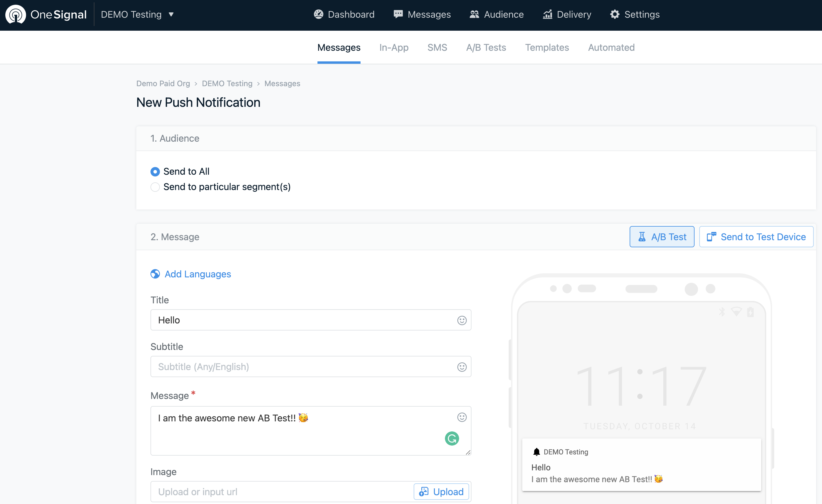Click the Add Languages globe icon
Viewport: 822px width, 504px height.
[x=155, y=274]
